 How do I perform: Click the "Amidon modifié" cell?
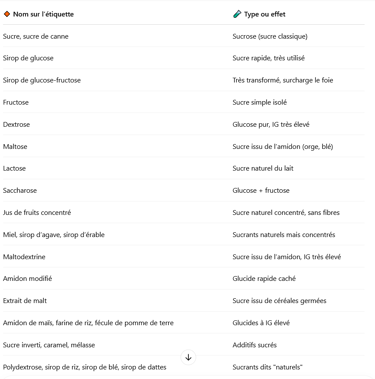27,279
